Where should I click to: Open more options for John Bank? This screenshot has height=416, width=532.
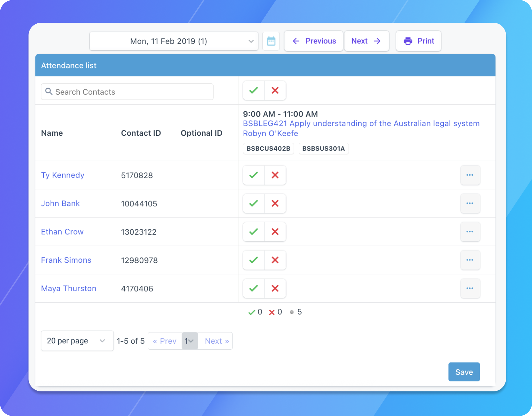[470, 203]
